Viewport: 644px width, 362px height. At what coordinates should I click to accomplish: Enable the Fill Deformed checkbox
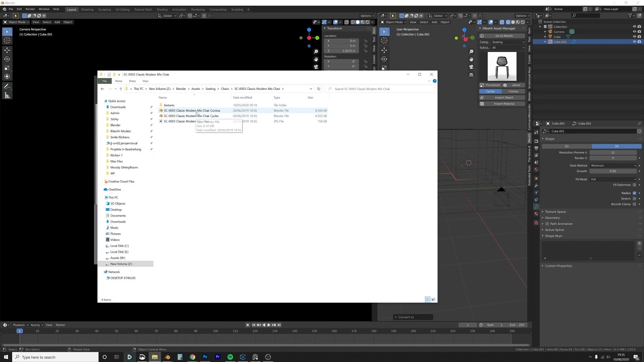634,185
